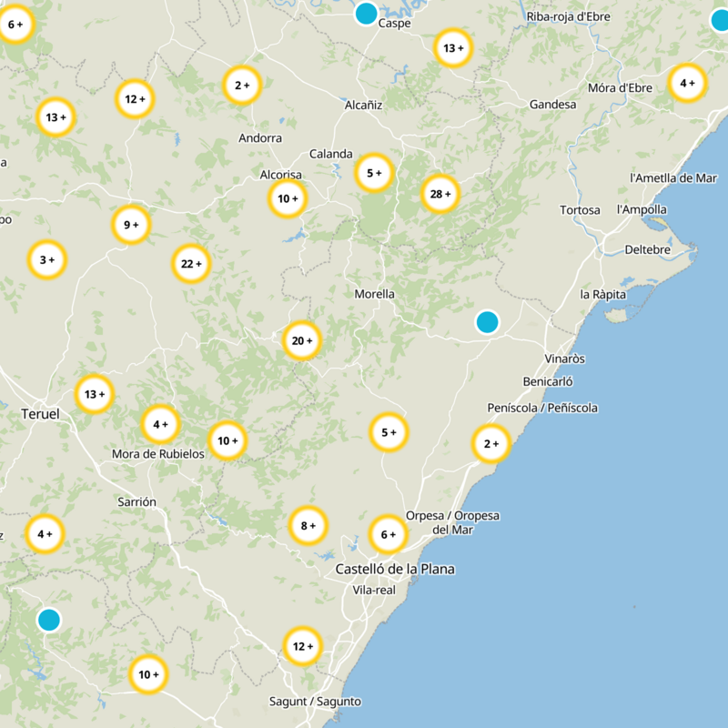Click the Benicarló label

coord(548,381)
